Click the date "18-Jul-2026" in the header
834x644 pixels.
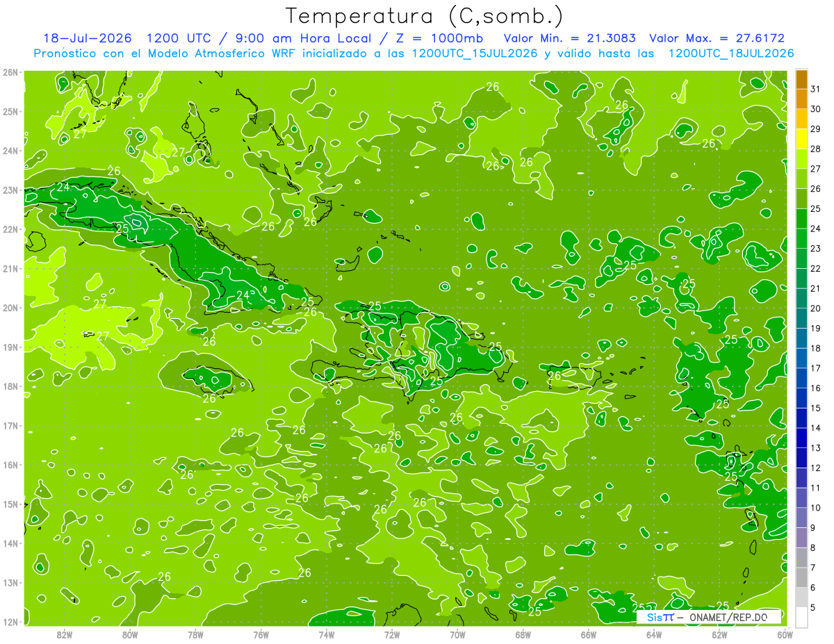pos(88,38)
